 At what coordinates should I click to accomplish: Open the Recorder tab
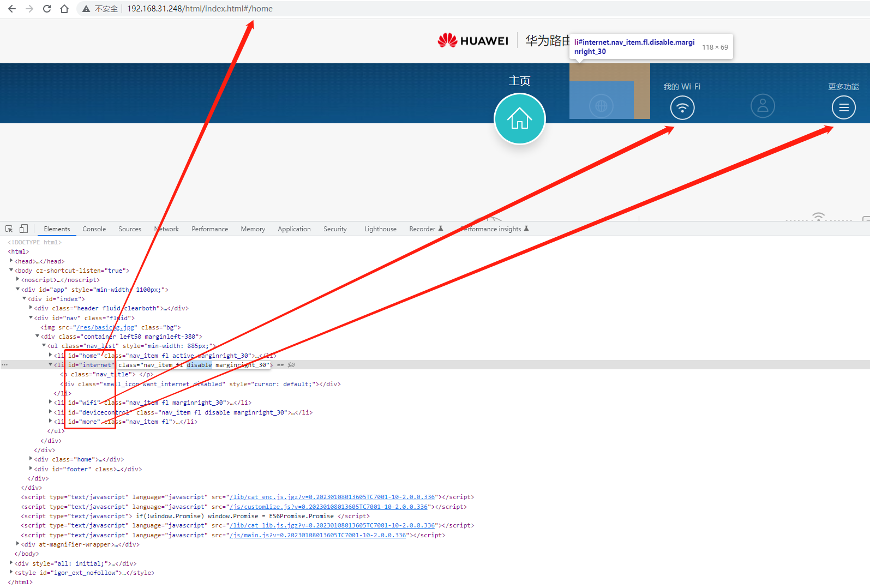pyautogui.click(x=426, y=229)
